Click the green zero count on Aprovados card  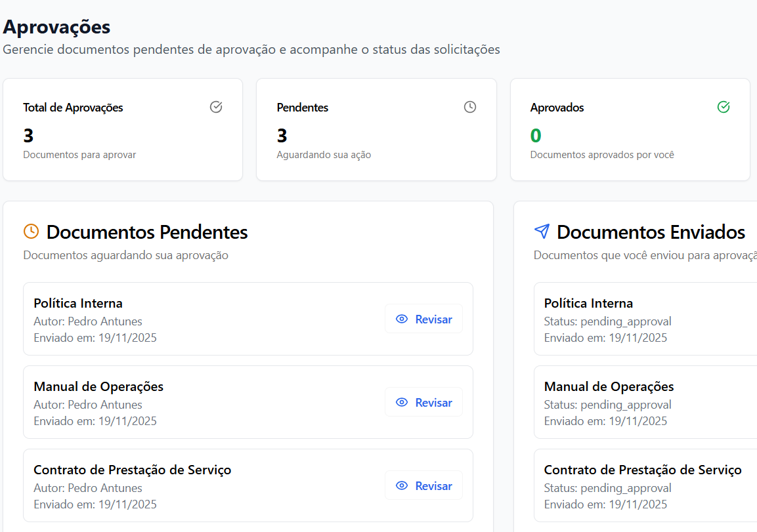point(535,135)
